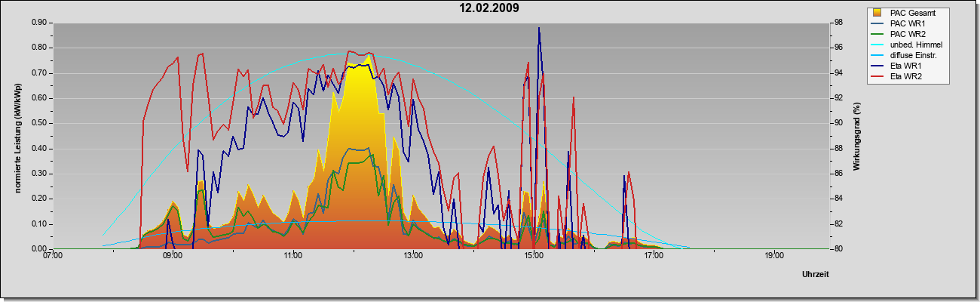Click the diffuse Einstr. legend entry

pyautogui.click(x=914, y=55)
